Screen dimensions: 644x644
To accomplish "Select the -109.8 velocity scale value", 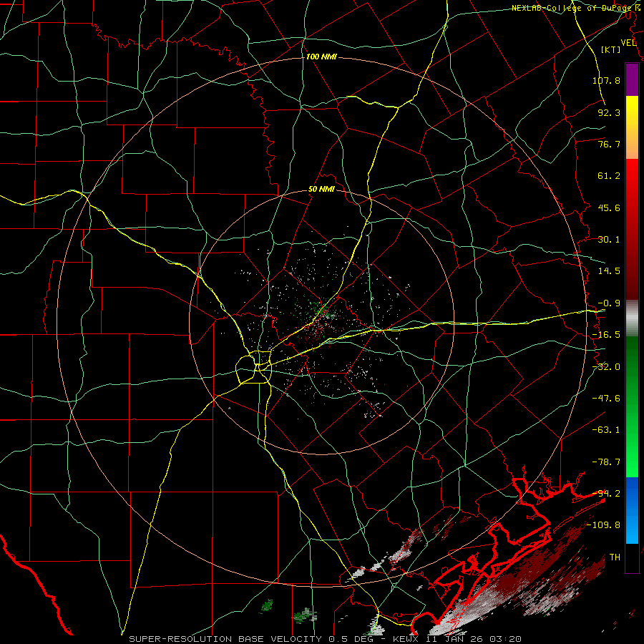I will [603, 525].
